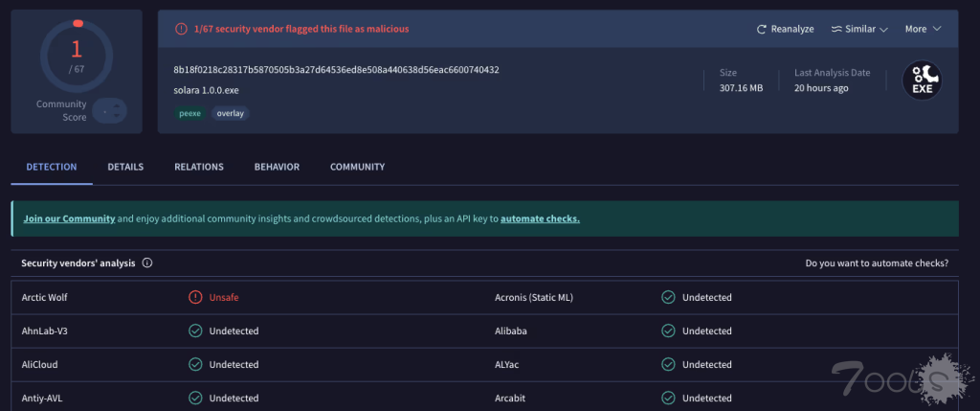Follow the automate checks link
This screenshot has height=411, width=980.
pyautogui.click(x=540, y=218)
